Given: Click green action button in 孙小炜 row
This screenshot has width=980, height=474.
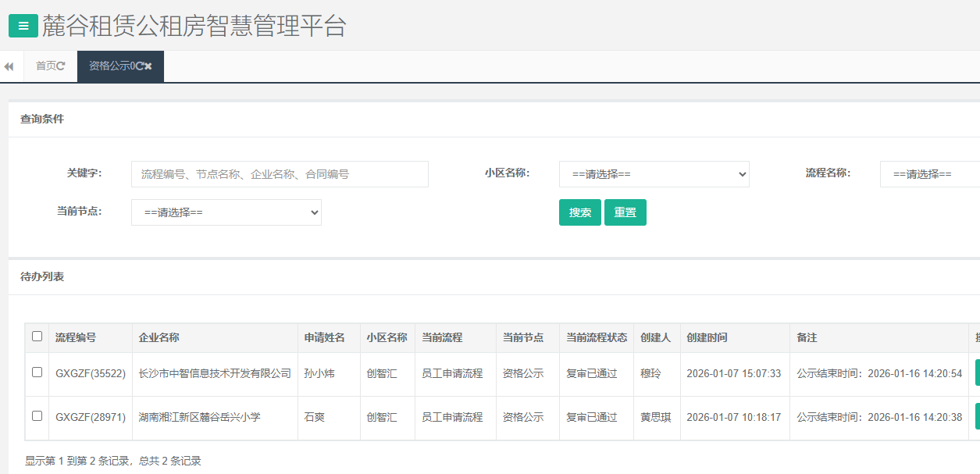Looking at the screenshot, I should pos(976,373).
